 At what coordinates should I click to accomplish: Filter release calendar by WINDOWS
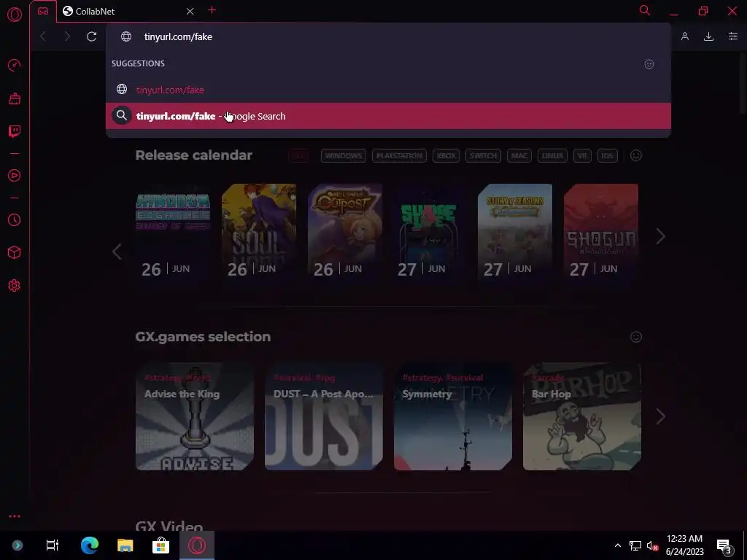[343, 156]
